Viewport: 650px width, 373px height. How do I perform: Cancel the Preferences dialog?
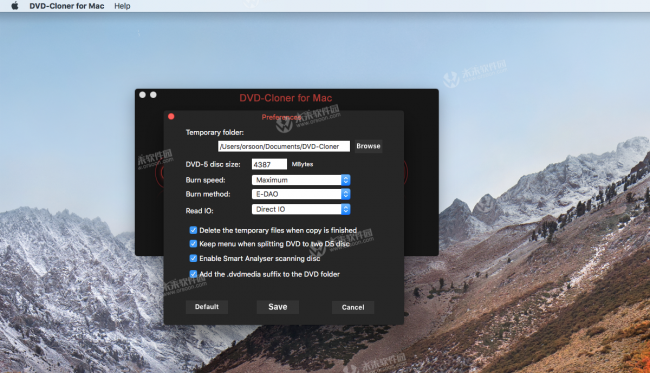tap(353, 307)
